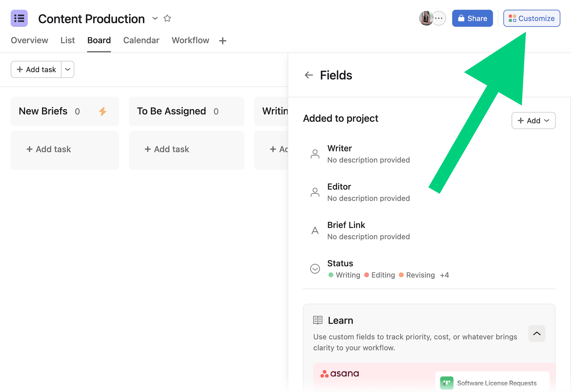The width and height of the screenshot is (571, 392).
Task: Collapse the Learn custom fields panel
Action: [537, 334]
